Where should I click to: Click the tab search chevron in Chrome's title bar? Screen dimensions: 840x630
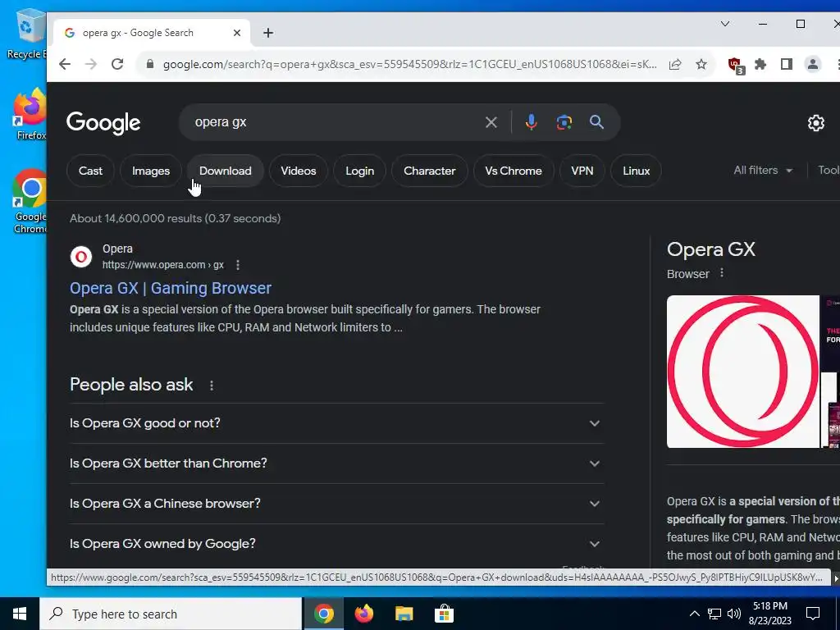(725, 24)
